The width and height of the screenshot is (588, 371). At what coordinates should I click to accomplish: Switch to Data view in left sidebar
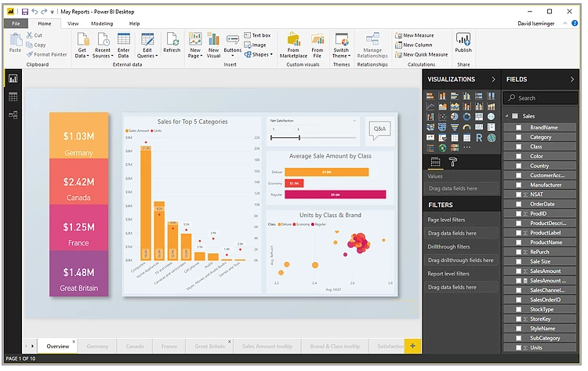[13, 96]
